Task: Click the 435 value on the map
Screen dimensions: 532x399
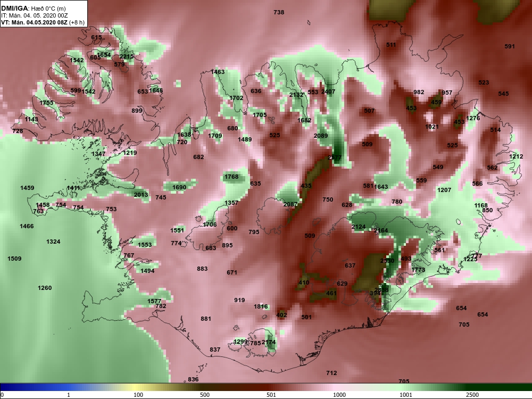Action: [306, 186]
